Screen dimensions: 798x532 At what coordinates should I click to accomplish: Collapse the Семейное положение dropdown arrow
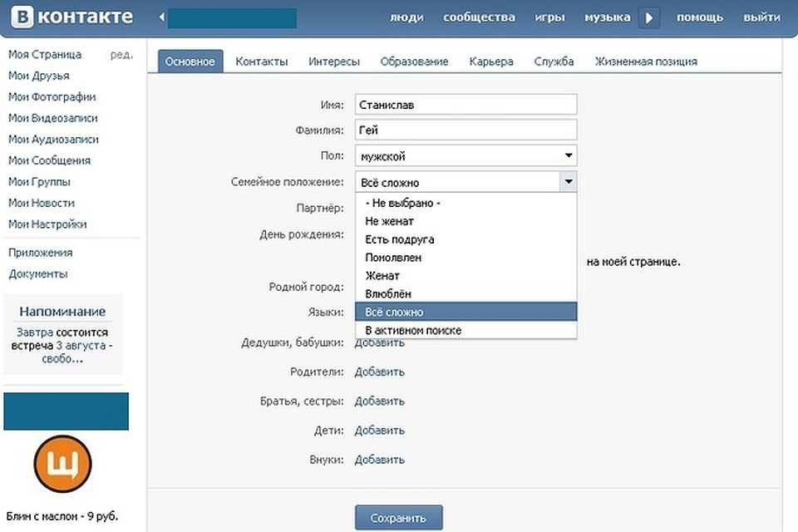tap(569, 182)
